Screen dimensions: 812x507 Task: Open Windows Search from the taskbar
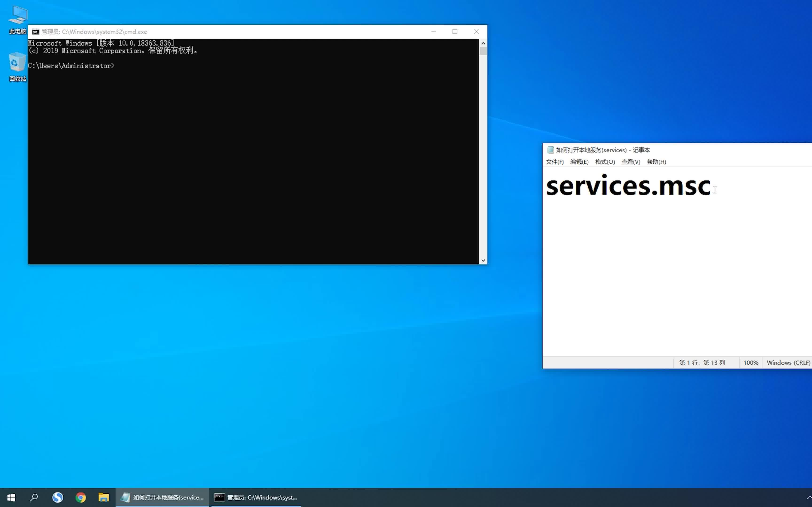pos(34,497)
